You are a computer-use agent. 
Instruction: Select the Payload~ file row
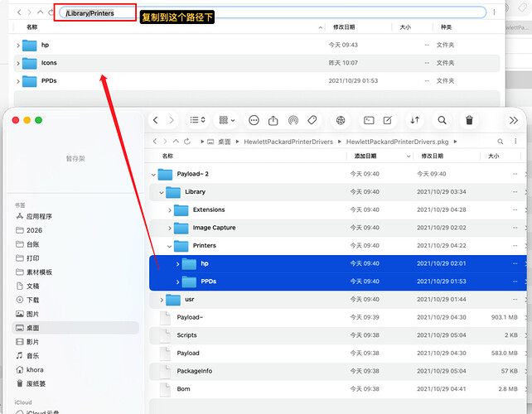[338, 317]
